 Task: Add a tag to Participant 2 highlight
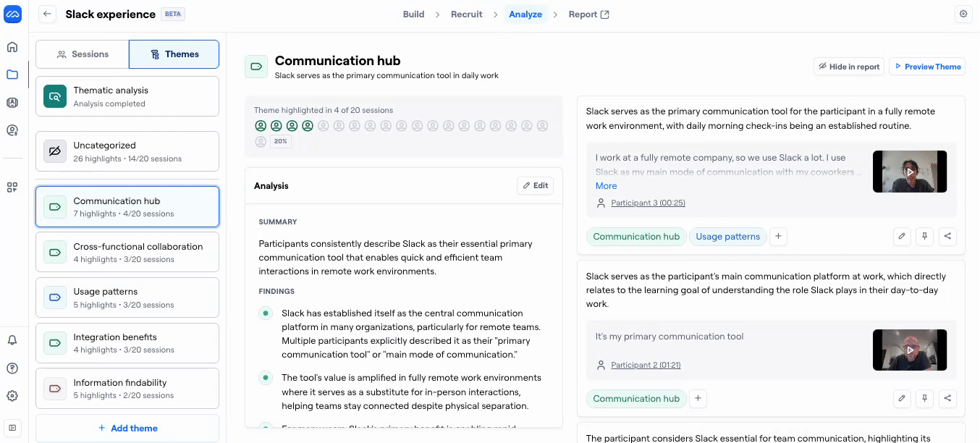pyautogui.click(x=698, y=398)
